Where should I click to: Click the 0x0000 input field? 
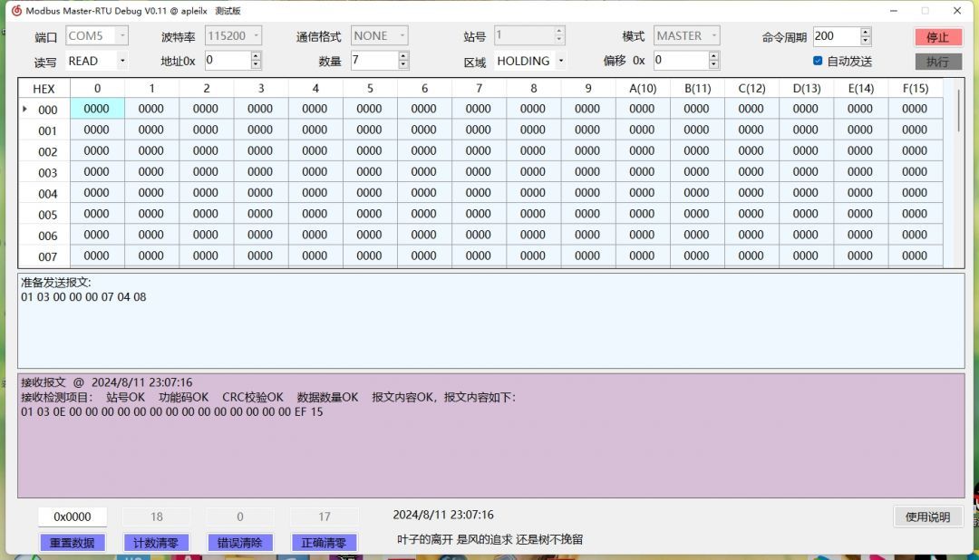pyautogui.click(x=73, y=516)
